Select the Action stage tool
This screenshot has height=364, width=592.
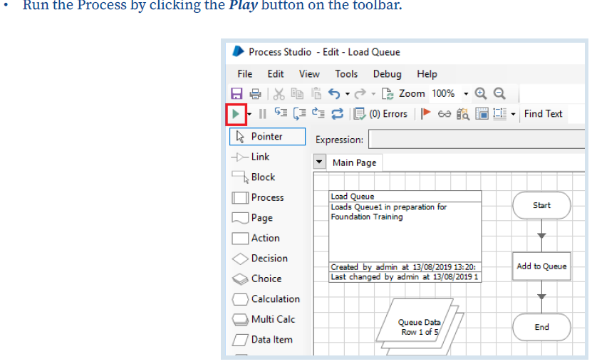256,238
